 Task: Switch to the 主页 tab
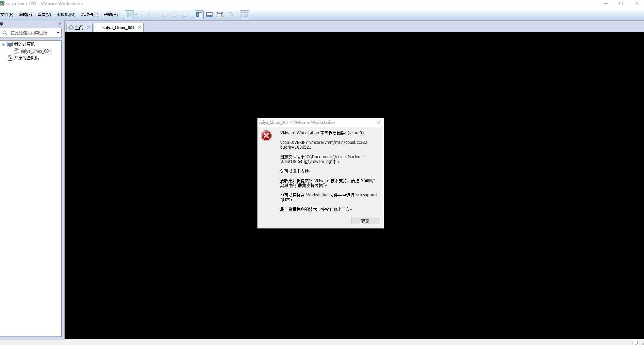coord(79,28)
